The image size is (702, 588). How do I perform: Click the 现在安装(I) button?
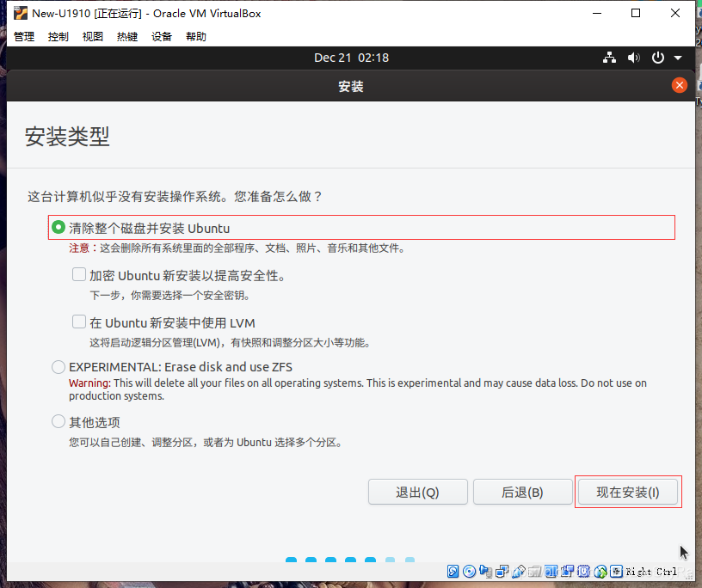pos(628,493)
